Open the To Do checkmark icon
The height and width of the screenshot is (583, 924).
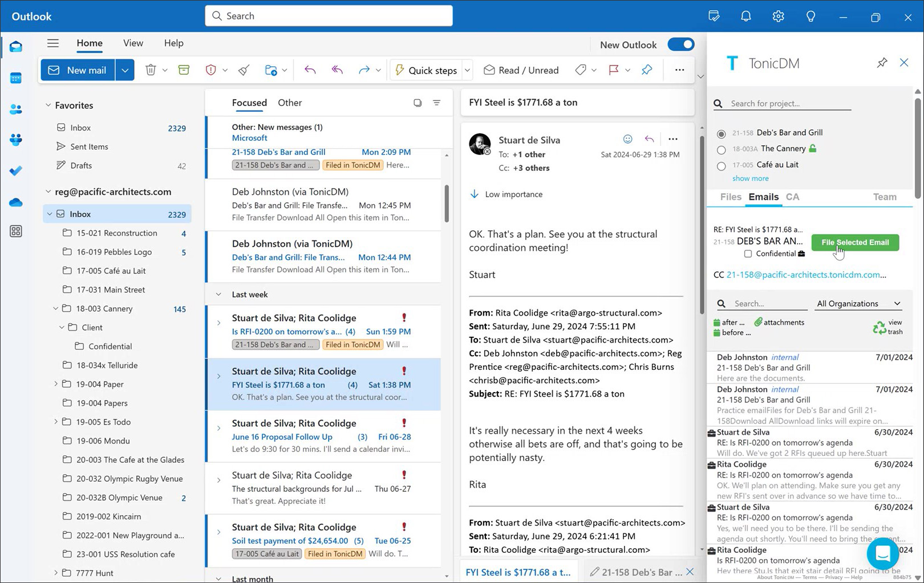tap(16, 170)
